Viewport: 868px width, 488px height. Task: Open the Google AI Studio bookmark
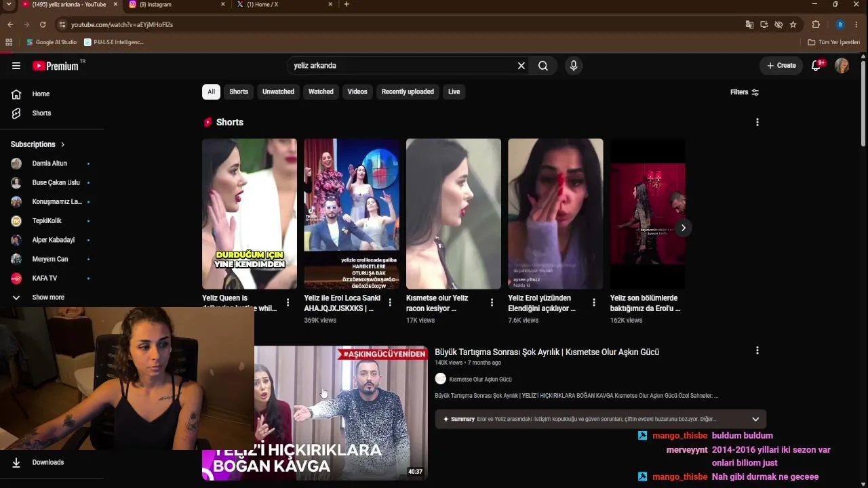coord(52,42)
